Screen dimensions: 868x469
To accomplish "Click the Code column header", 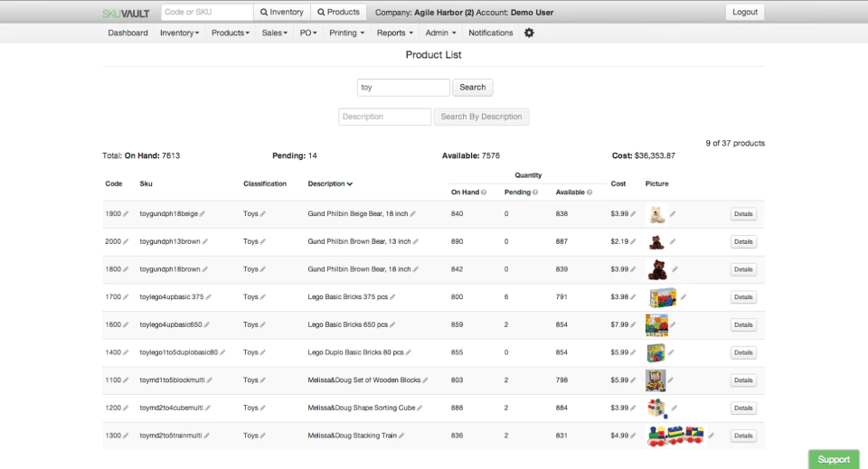I will (x=114, y=183).
